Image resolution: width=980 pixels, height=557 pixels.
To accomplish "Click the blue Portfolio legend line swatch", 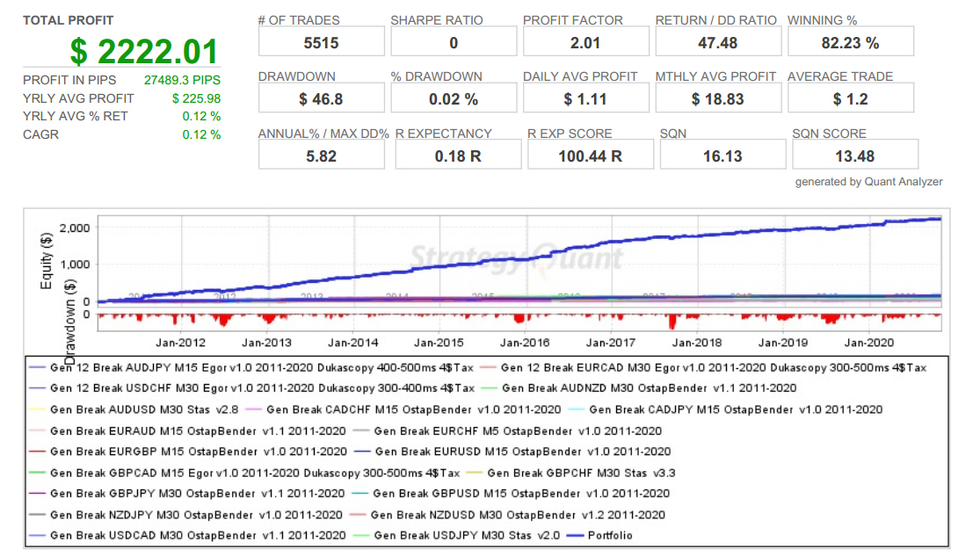I will (x=575, y=535).
